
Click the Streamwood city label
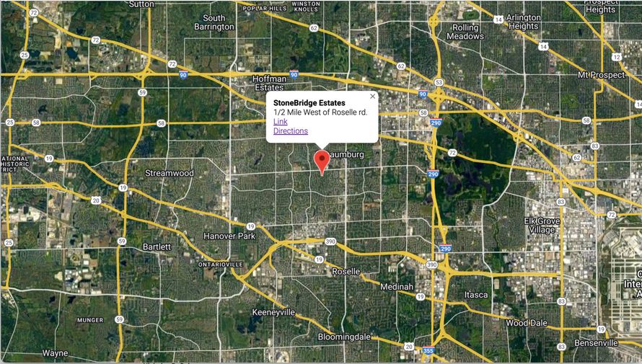[x=170, y=173]
